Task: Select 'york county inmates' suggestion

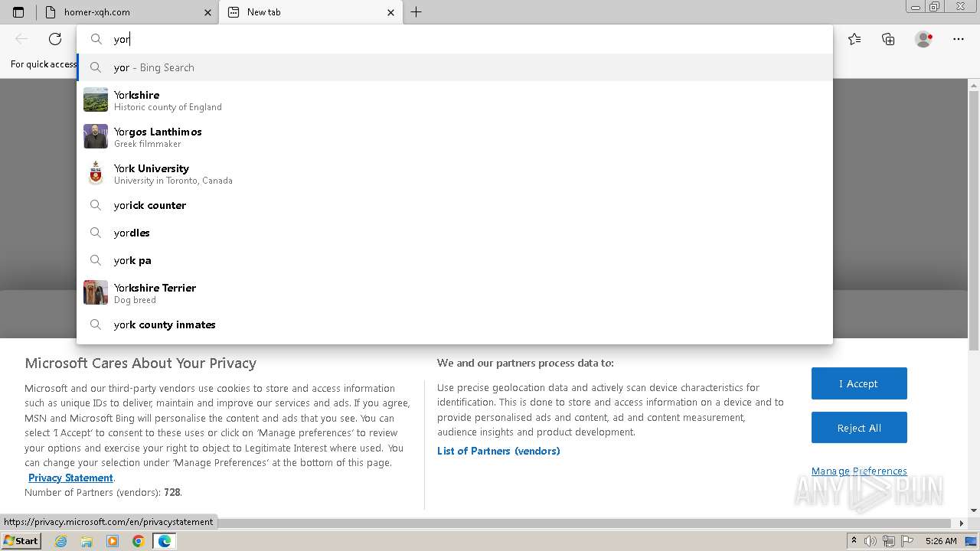Action: click(455, 324)
